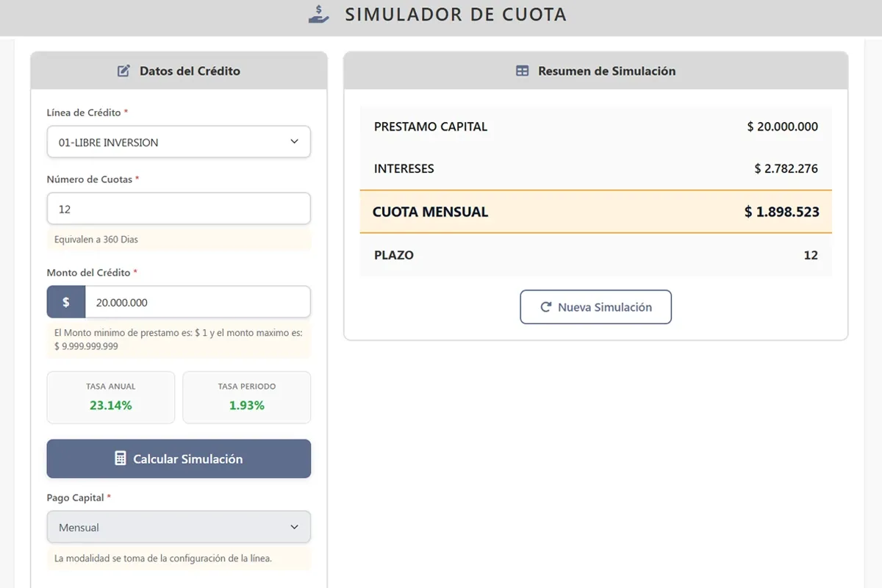This screenshot has width=882, height=588.
Task: Click the minimum and maximum loan amount hint
Action: [x=179, y=340]
